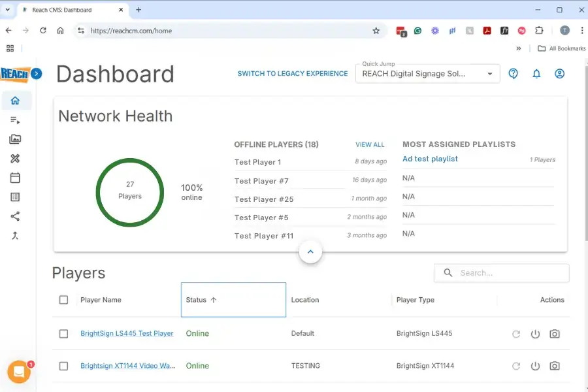Click SWITCH TO LEGACY EXPERIENCE link
This screenshot has height=392, width=588.
[x=292, y=74]
